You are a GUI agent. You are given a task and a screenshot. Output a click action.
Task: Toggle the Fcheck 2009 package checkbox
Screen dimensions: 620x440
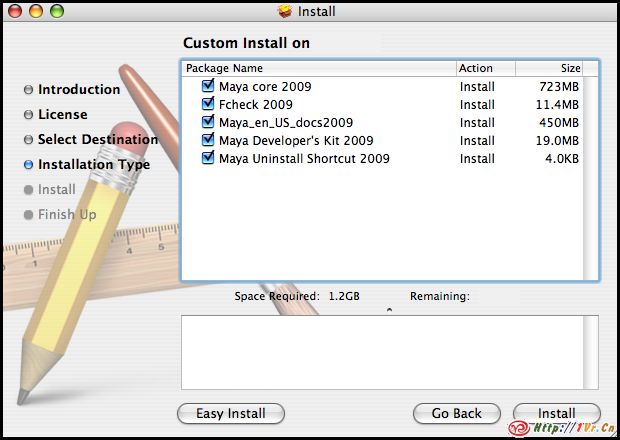(x=209, y=105)
